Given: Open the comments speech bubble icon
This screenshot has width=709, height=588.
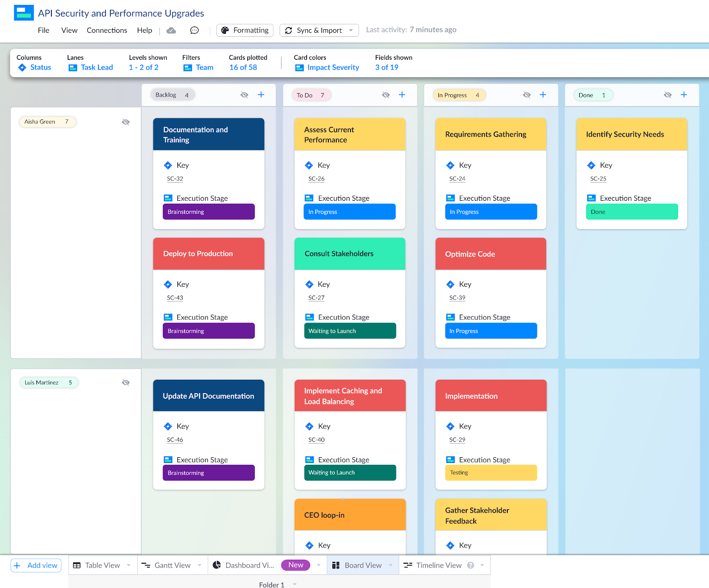Looking at the screenshot, I should [x=194, y=30].
